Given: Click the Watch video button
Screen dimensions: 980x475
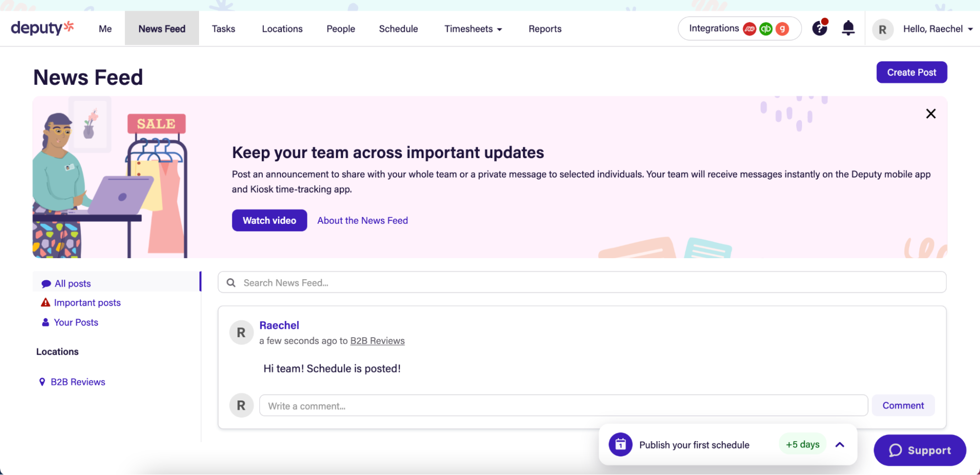Looking at the screenshot, I should click(269, 220).
